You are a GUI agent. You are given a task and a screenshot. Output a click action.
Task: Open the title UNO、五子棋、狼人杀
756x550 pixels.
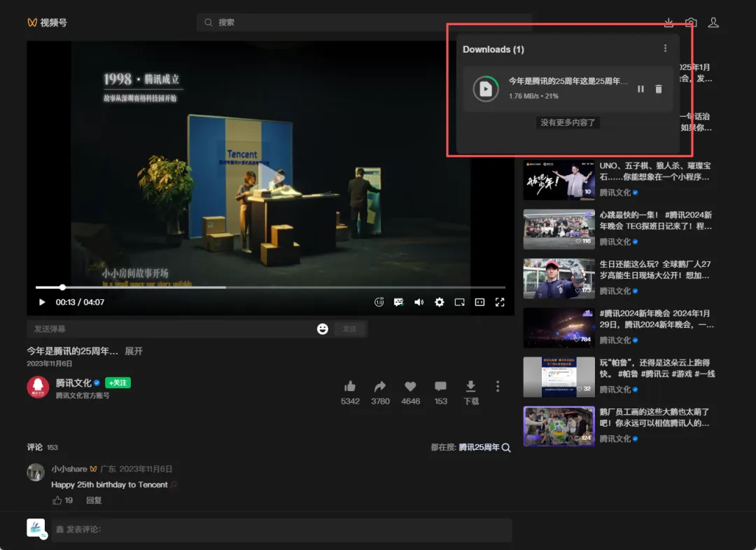(x=655, y=171)
